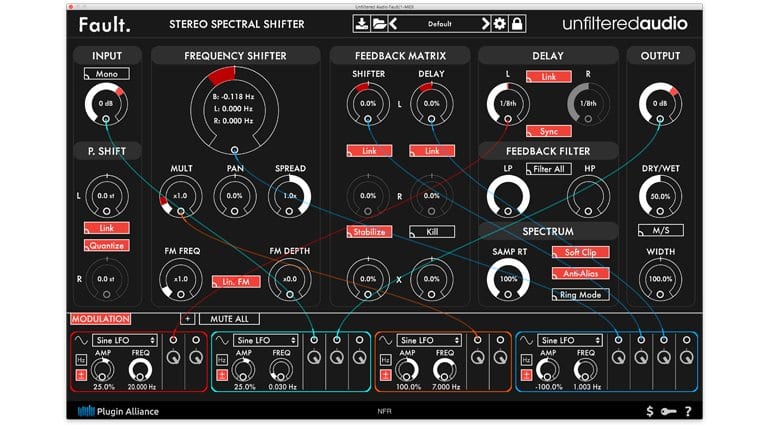This screenshot has width=770, height=425.
Task: Enable the M/S output toggle
Action: coord(660,230)
